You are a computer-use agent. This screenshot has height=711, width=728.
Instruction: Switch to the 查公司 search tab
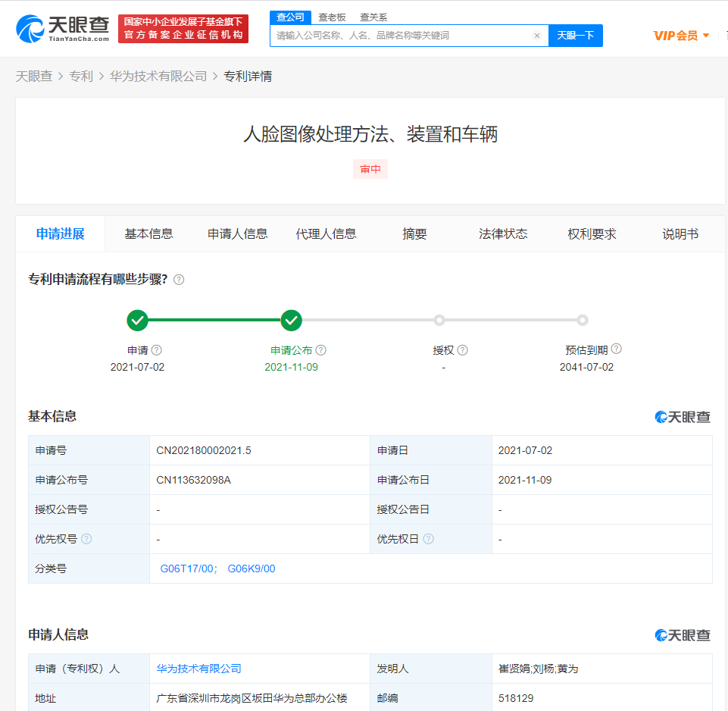pos(290,17)
